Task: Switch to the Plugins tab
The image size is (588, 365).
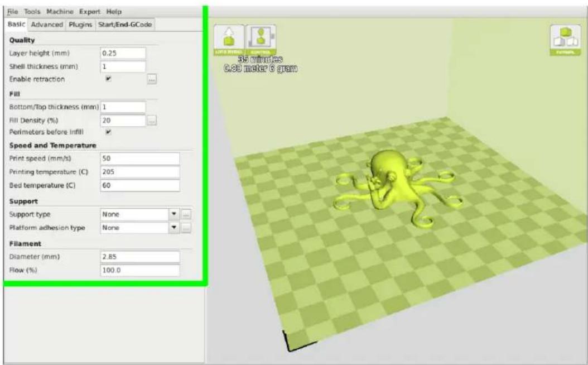Action: click(80, 25)
